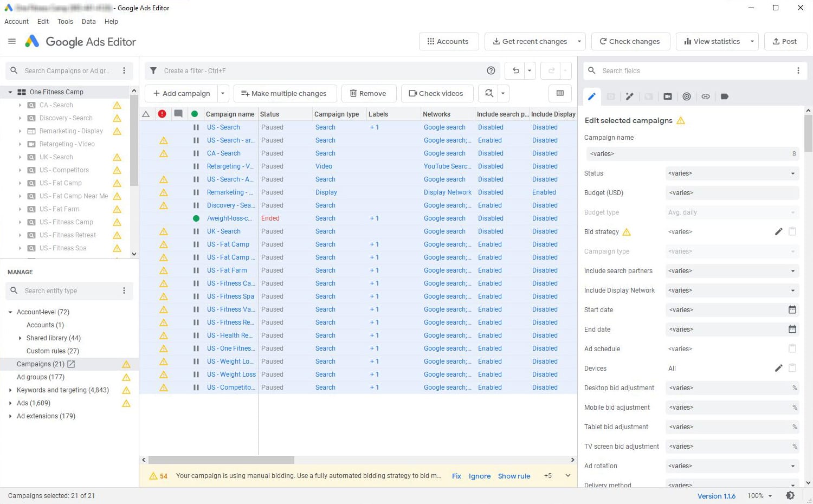Open the Get recent changes dropdown arrow

coord(579,41)
